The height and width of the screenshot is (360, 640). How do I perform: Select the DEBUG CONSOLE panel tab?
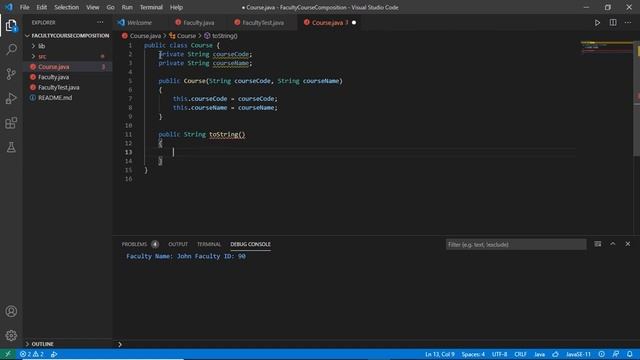pos(250,244)
